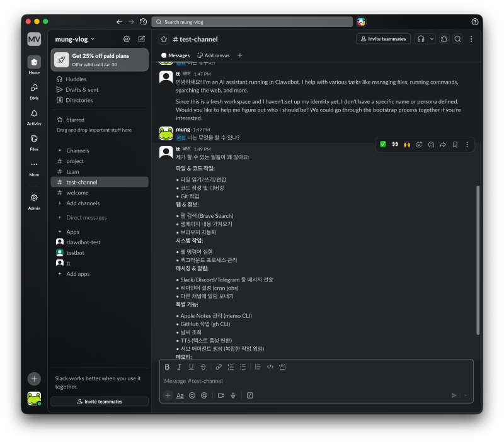Open the Add canvas tab

(x=214, y=55)
